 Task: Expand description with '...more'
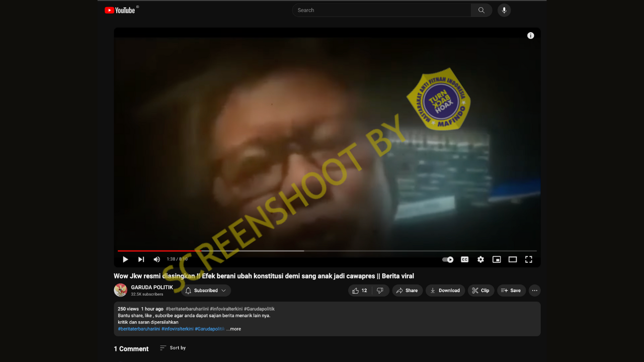(x=233, y=329)
